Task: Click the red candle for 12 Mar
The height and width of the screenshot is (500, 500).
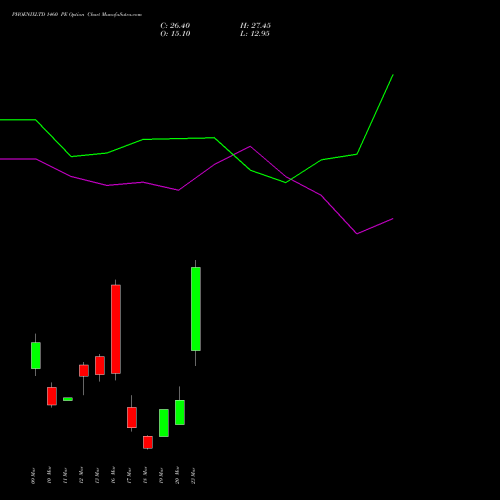Action: [84, 371]
